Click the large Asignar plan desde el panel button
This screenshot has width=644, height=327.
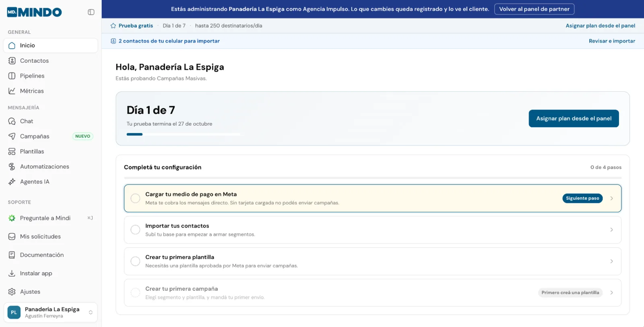pos(574,118)
